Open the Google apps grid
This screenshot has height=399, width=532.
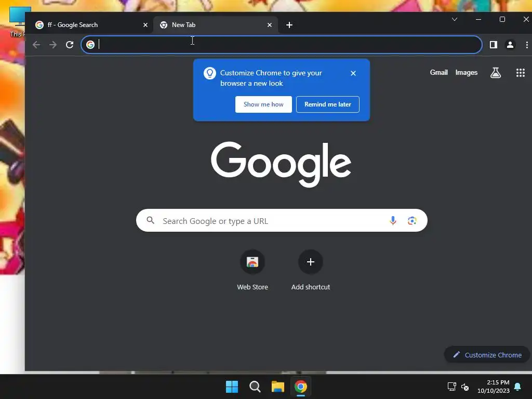click(521, 73)
